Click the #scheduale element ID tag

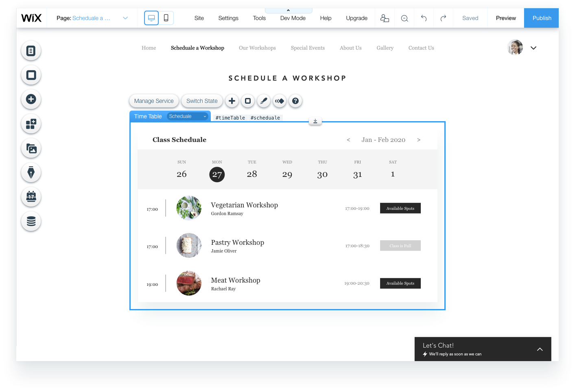[x=265, y=118]
